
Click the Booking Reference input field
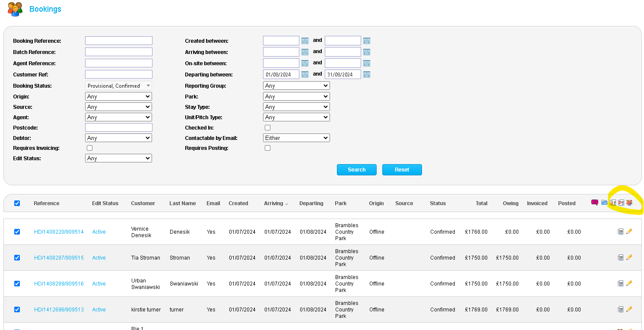[x=119, y=41]
